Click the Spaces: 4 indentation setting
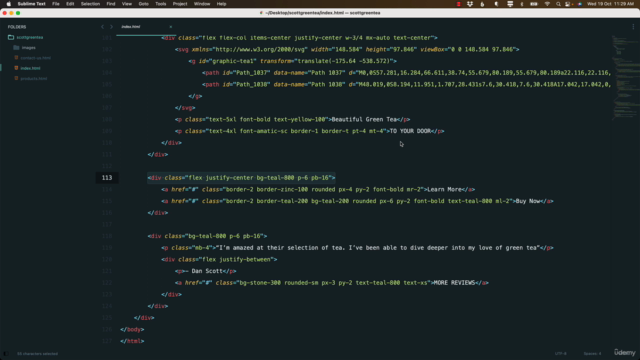640x360 pixels. [x=592, y=354]
